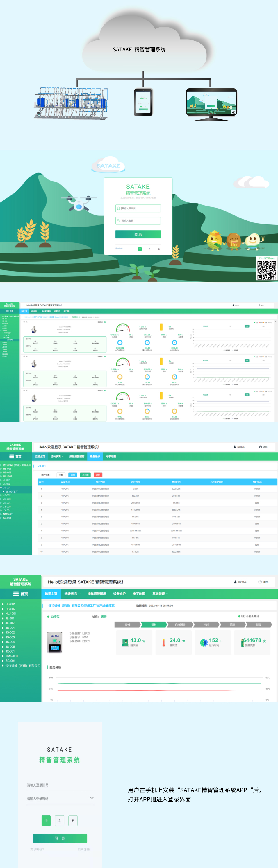Open 运转状况 dropdown in 白度仪 screen
278x868 pixels.
[x=72, y=594]
